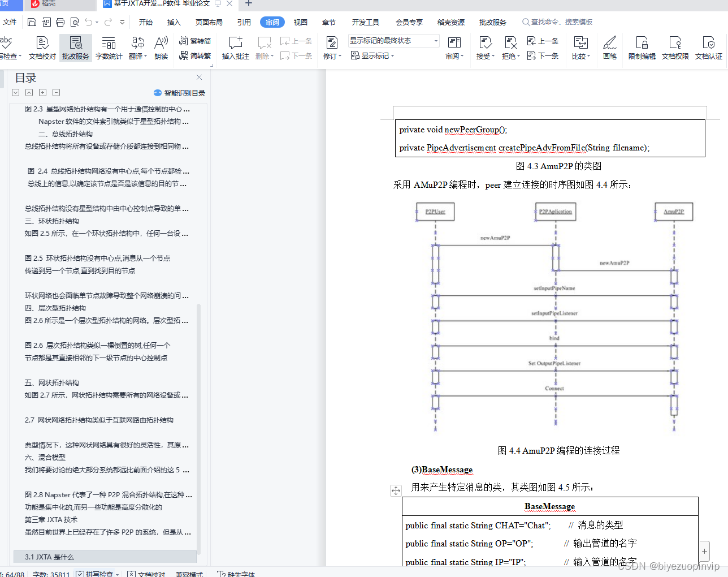Click the Print icon in quick toolbar
This screenshot has height=577, width=728.
tap(60, 22)
